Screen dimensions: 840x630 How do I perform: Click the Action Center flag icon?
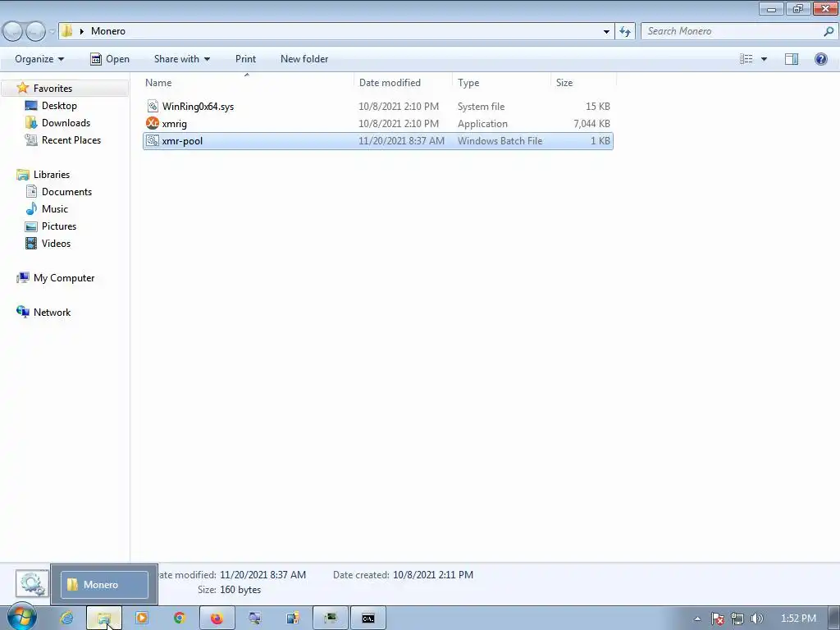[x=718, y=619]
